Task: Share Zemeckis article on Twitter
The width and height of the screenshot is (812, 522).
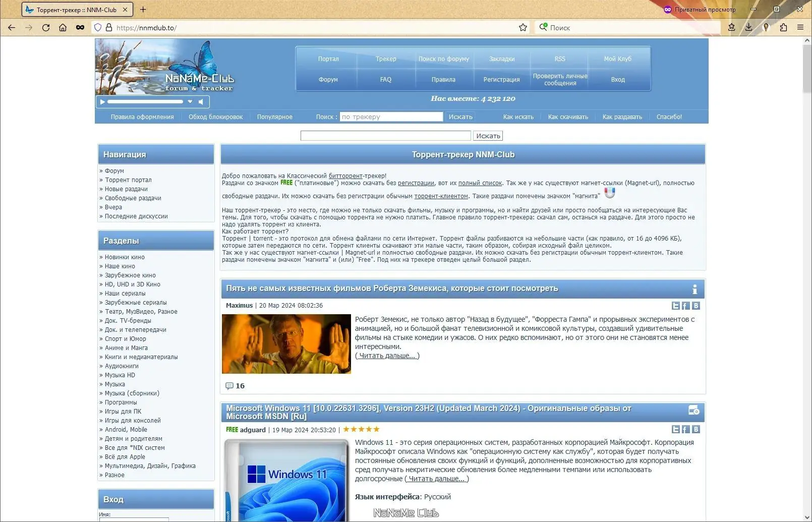Action: (676, 306)
